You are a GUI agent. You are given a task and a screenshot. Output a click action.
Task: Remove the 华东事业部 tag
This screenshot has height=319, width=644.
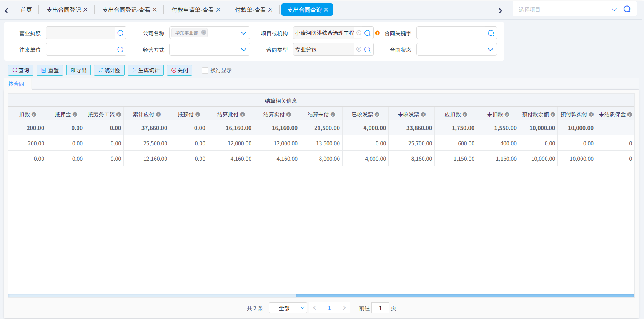[204, 32]
